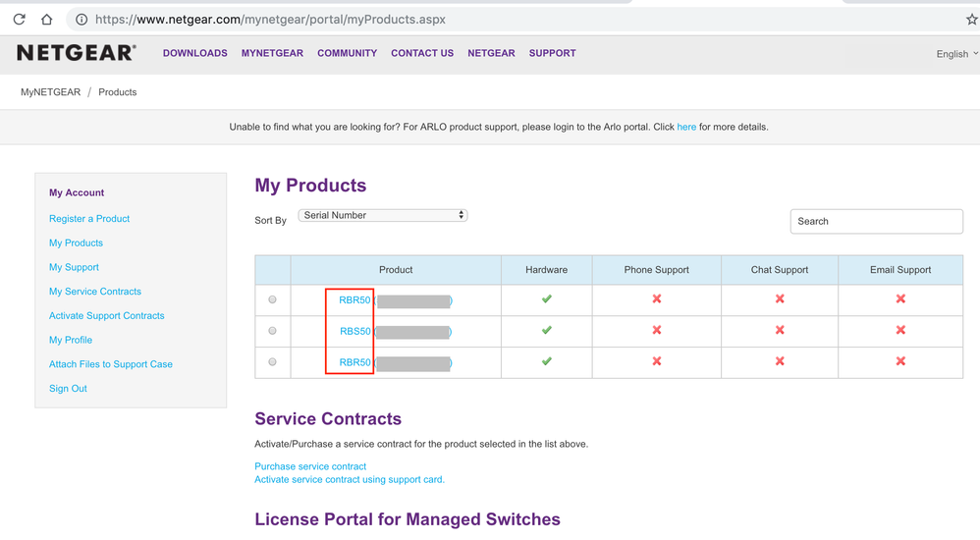Image resolution: width=980 pixels, height=540 pixels.
Task: Click red X under Email Support, last row
Action: pyautogui.click(x=900, y=362)
